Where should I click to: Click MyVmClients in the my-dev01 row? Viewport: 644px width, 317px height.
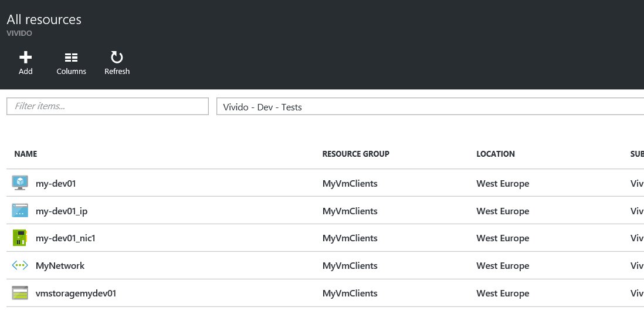tap(350, 184)
